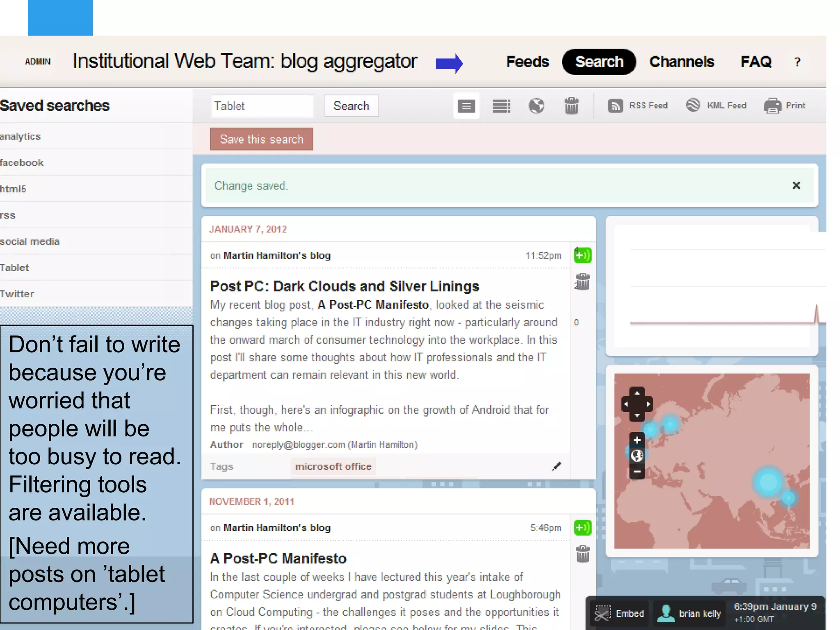This screenshot has height=630, width=840.
Task: Click the Embed button in bottom bar
Action: click(619, 614)
